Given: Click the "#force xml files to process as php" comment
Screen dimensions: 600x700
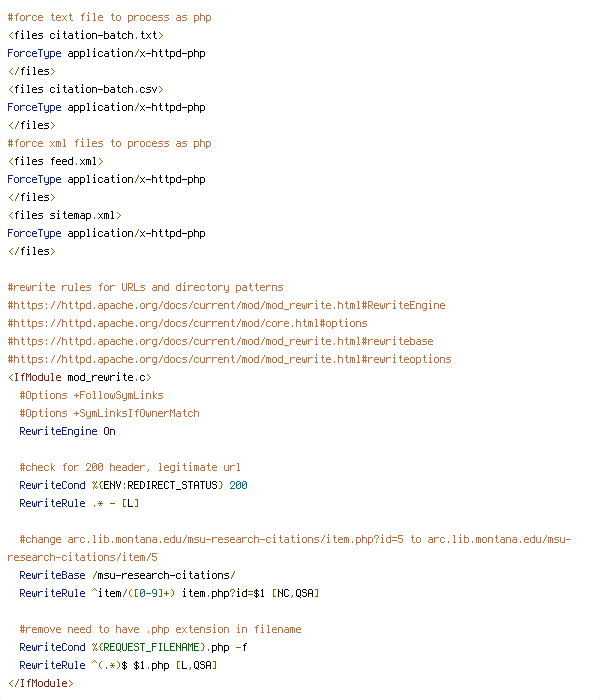Looking at the screenshot, I should [x=109, y=143].
